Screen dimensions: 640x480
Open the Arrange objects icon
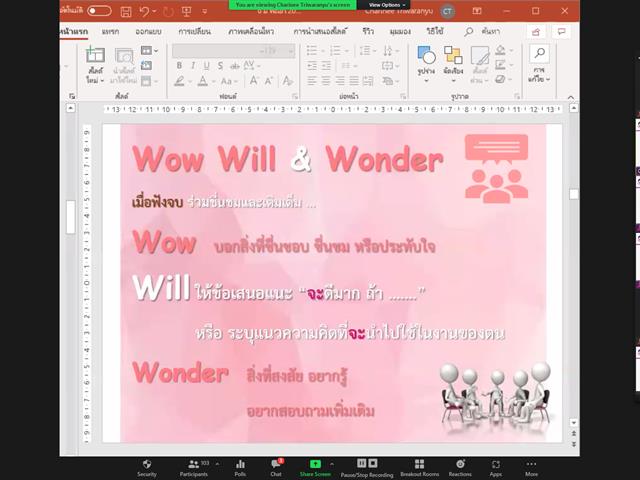click(453, 55)
